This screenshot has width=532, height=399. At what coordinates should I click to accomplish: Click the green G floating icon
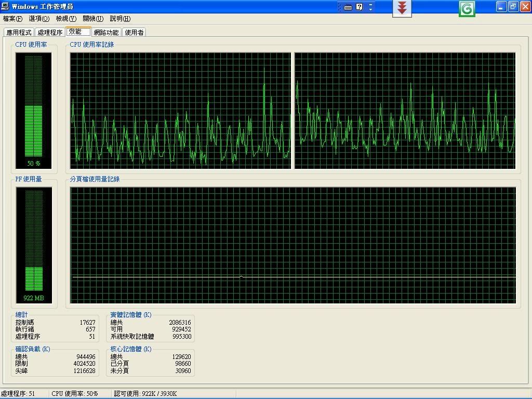coord(467,8)
